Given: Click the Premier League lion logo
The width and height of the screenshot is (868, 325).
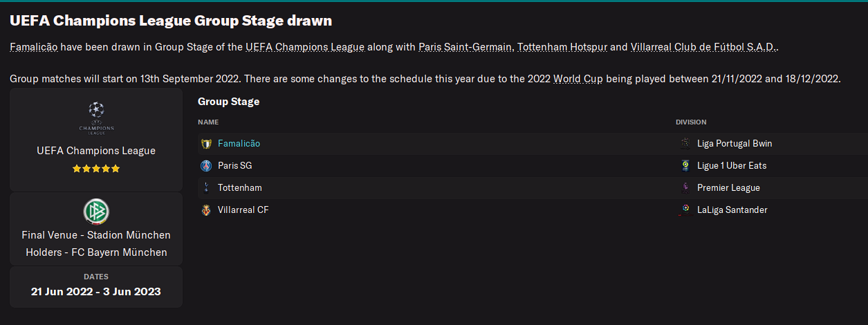Looking at the screenshot, I should pyautogui.click(x=685, y=188).
